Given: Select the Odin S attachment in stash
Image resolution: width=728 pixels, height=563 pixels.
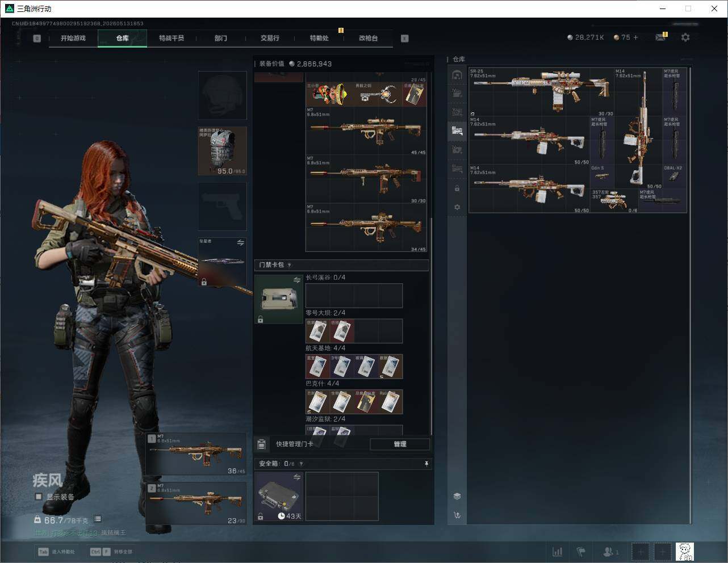Looking at the screenshot, I should (x=603, y=177).
